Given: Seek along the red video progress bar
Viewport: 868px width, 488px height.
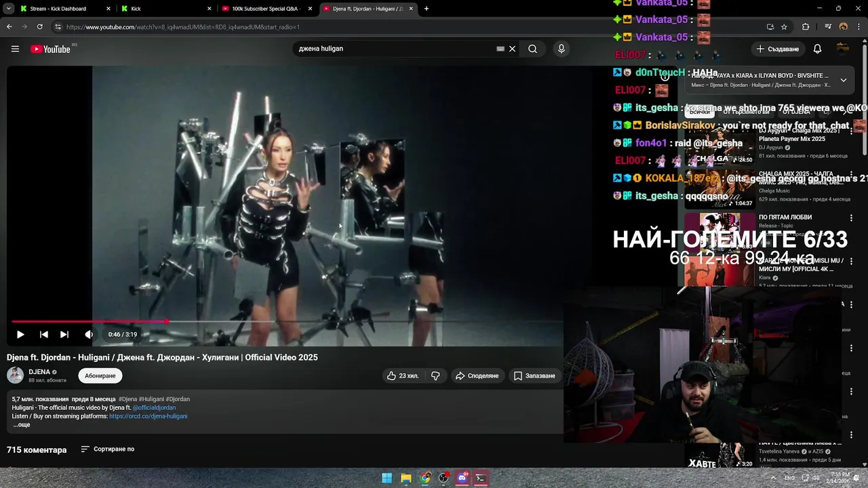Looking at the screenshot, I should click(x=287, y=321).
